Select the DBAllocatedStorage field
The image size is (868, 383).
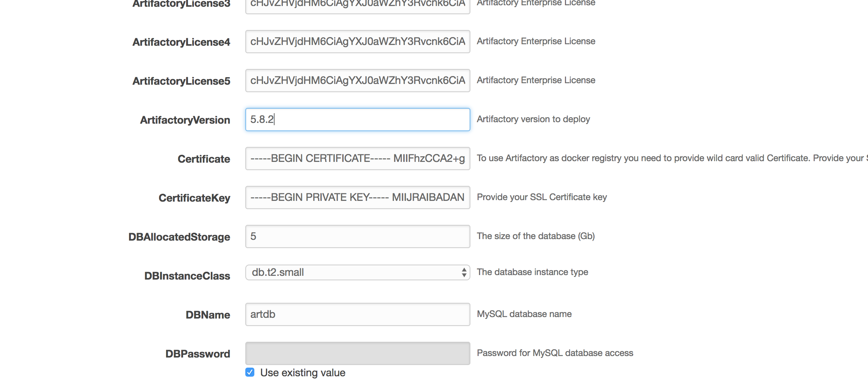[357, 236]
